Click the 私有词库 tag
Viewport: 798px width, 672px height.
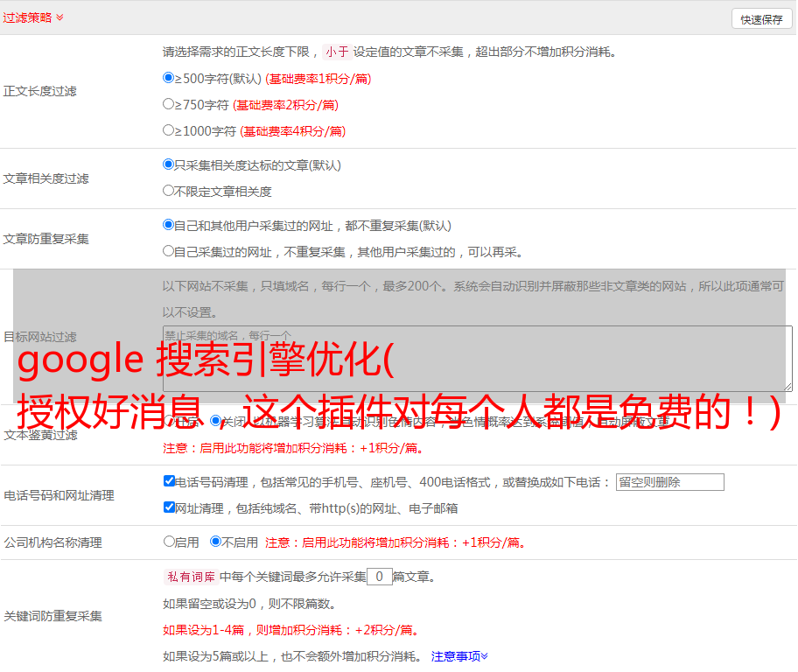coord(192,577)
